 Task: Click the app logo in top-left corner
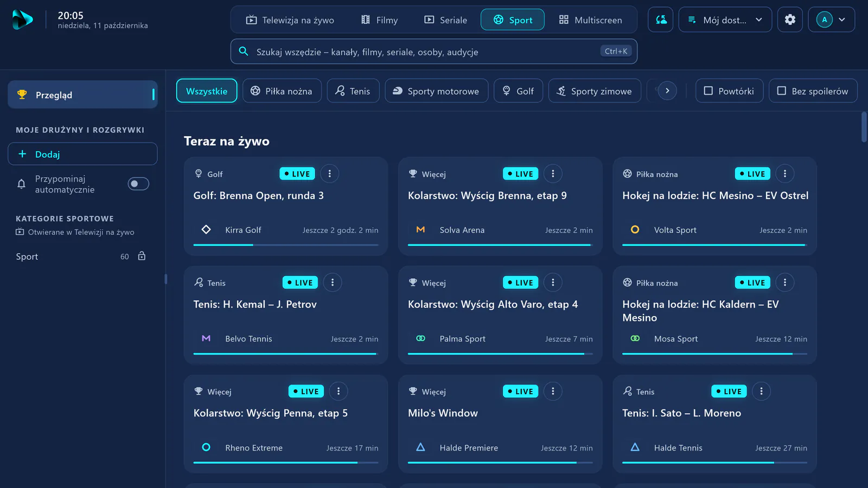pos(22,20)
